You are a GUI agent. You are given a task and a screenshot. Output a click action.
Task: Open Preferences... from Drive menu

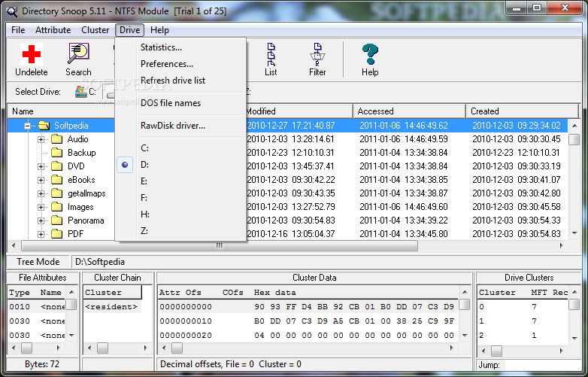(x=180, y=64)
